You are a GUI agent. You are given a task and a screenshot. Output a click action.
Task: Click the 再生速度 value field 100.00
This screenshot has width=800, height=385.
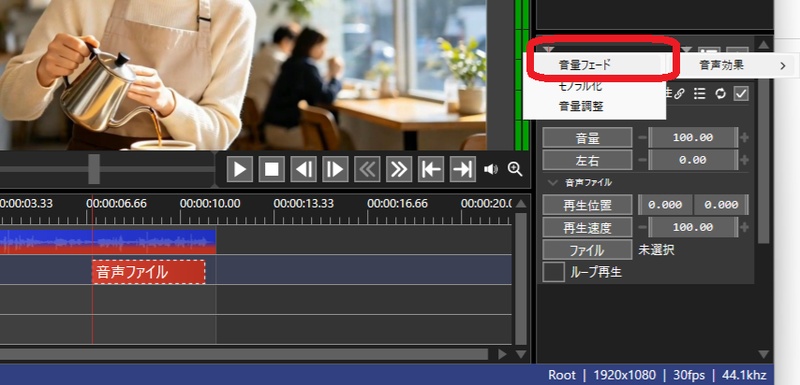point(693,227)
